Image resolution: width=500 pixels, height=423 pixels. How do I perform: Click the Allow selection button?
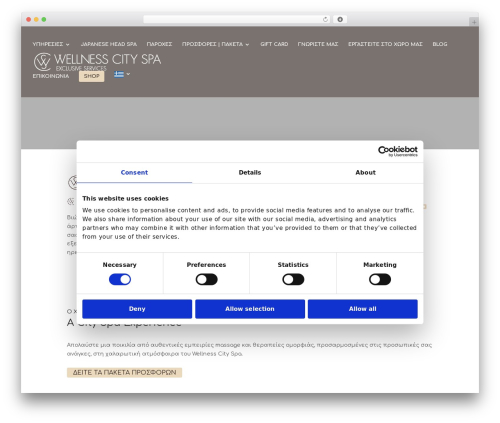click(250, 309)
